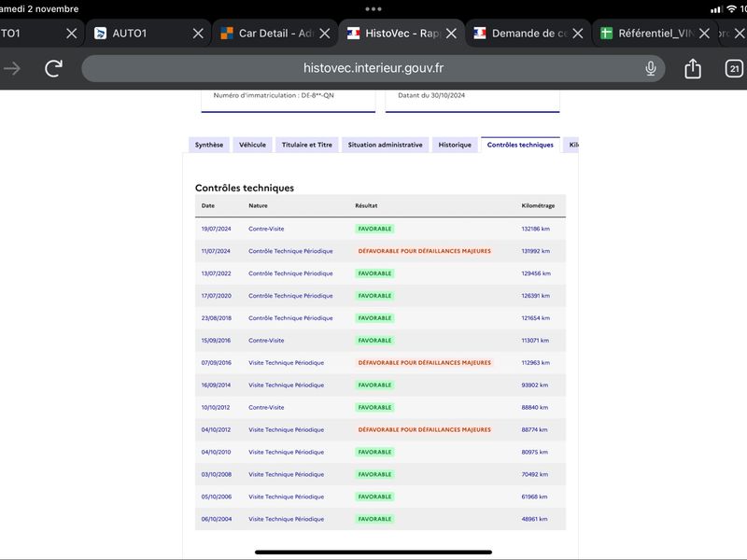Image resolution: width=747 pixels, height=560 pixels.
Task: Click the date 10/10/2012
Action: coord(216,407)
